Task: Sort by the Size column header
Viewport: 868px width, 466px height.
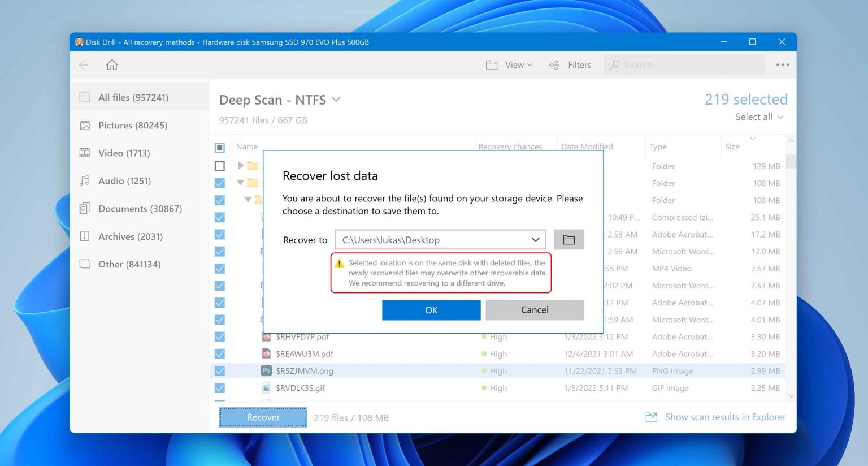Action: click(x=732, y=146)
